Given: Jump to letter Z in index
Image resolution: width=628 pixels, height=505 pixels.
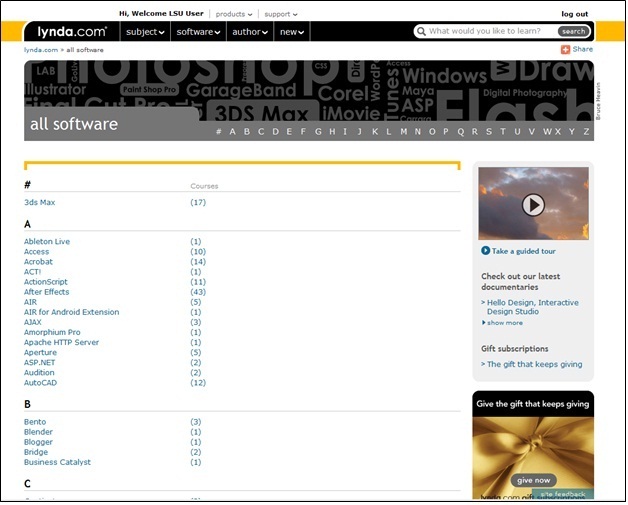Looking at the screenshot, I should tap(586, 131).
